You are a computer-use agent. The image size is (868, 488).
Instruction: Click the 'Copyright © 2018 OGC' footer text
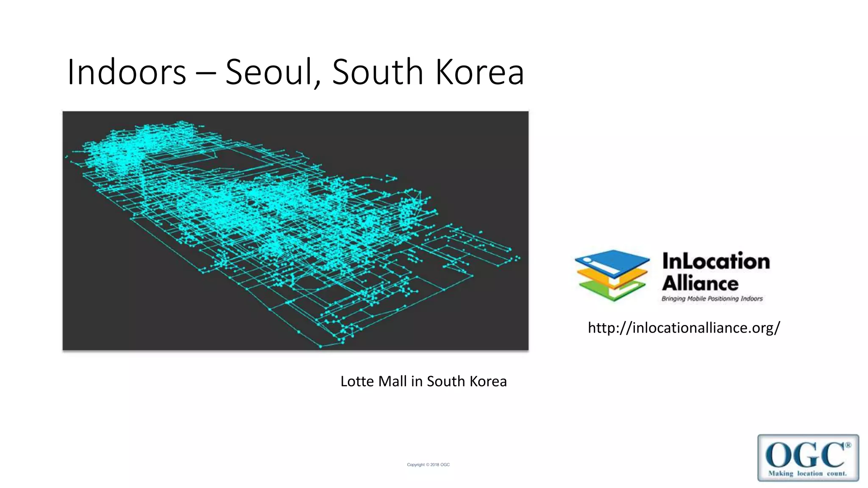click(x=428, y=465)
